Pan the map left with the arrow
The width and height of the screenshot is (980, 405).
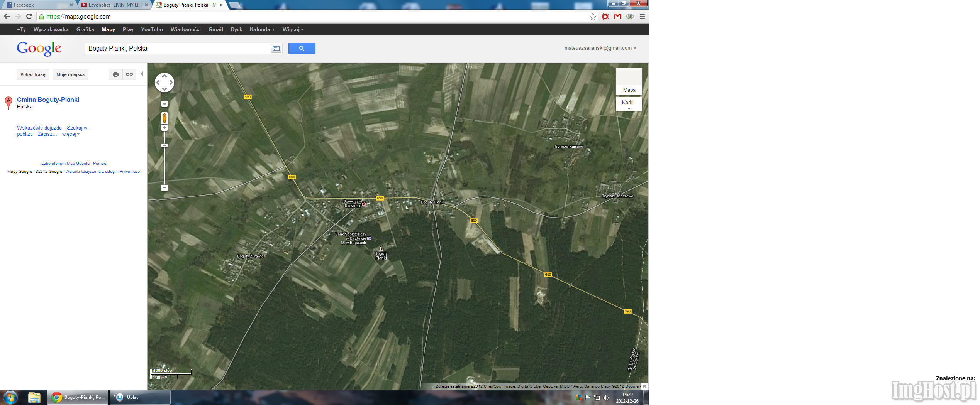coord(158,83)
